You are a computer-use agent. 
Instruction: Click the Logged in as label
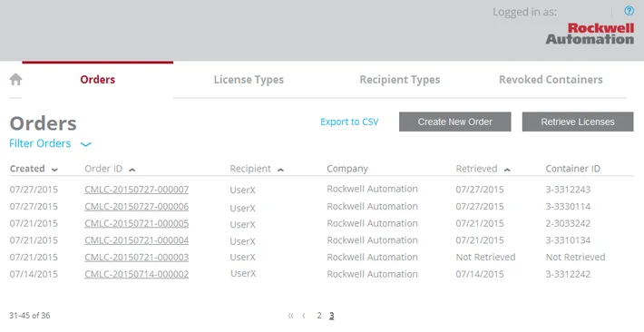525,12
